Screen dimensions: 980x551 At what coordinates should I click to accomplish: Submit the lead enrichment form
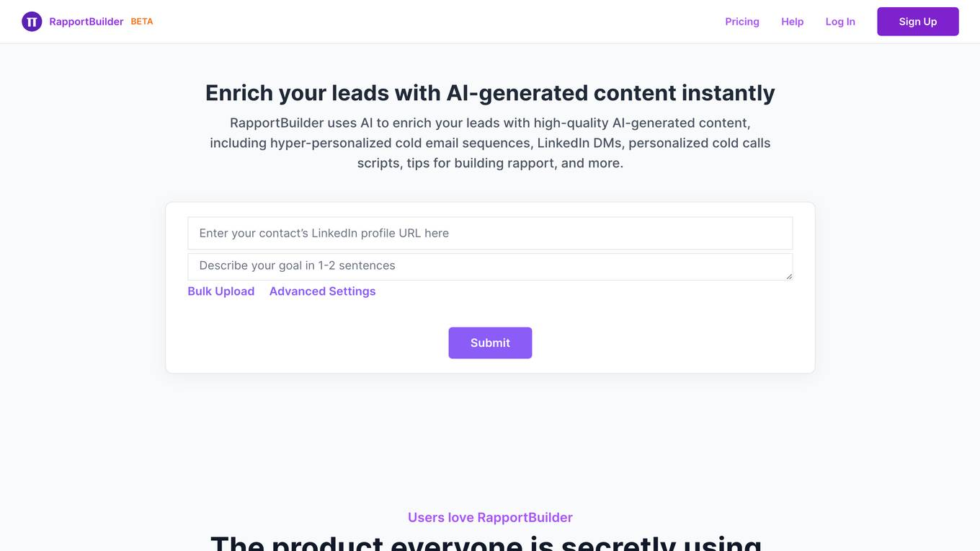pos(490,343)
